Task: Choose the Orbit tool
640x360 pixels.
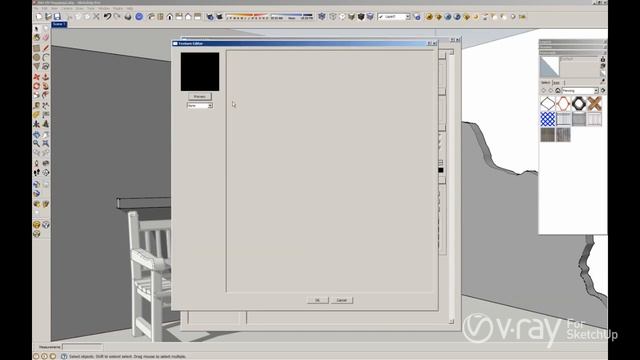Action: [36, 134]
